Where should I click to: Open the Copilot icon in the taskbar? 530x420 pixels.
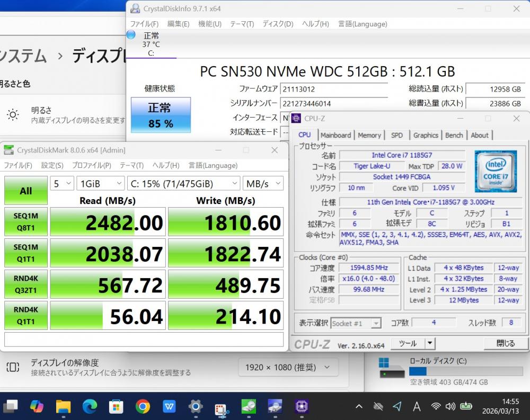[x=37, y=406]
